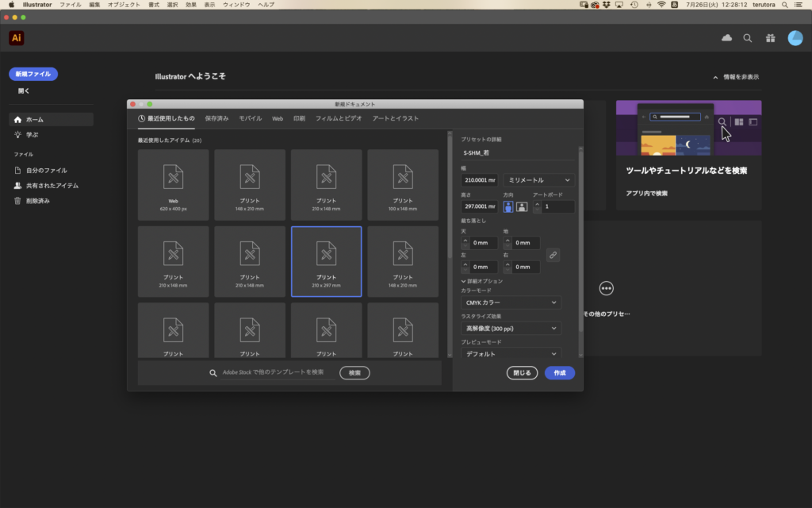Image resolution: width=812 pixels, height=508 pixels.
Task: Open the 高解像度 (300 ppi) raster dropdown
Action: (511, 328)
